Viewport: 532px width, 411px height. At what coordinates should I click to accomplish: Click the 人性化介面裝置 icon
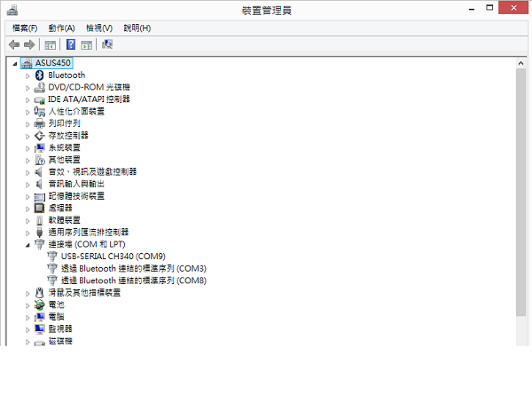click(x=39, y=112)
